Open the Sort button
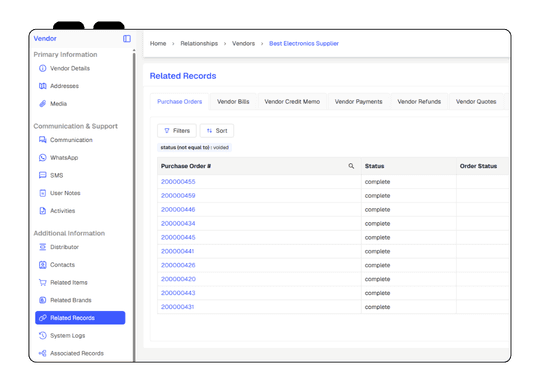Viewport: 540px width, 384px height. (217, 131)
